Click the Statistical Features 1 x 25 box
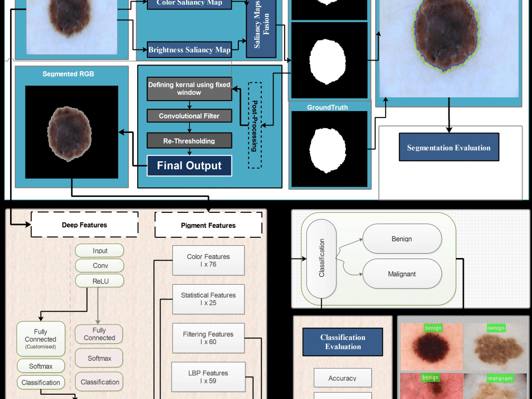The height and width of the screenshot is (399, 532). (x=209, y=299)
